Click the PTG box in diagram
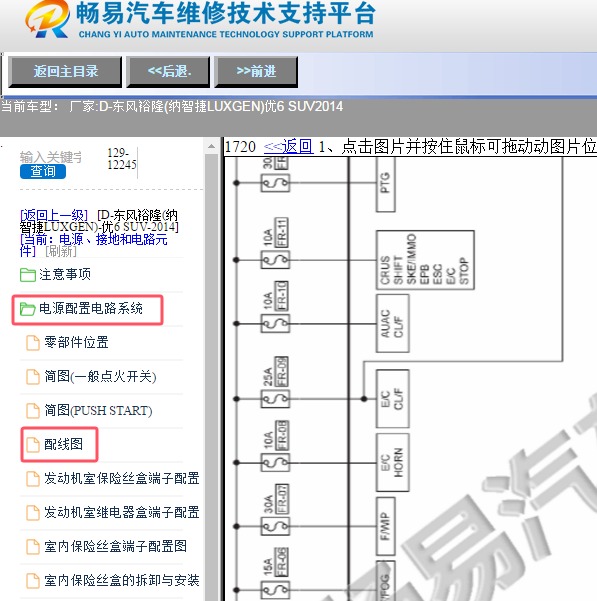Viewport: 597px width, 601px height. pyautogui.click(x=385, y=184)
